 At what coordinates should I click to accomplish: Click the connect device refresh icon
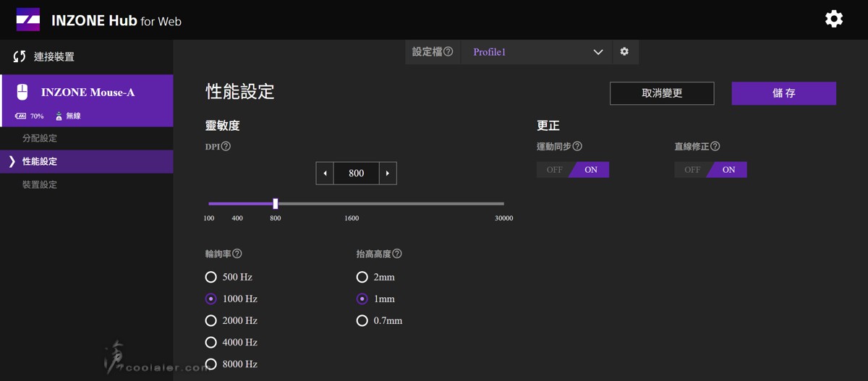pyautogui.click(x=20, y=56)
